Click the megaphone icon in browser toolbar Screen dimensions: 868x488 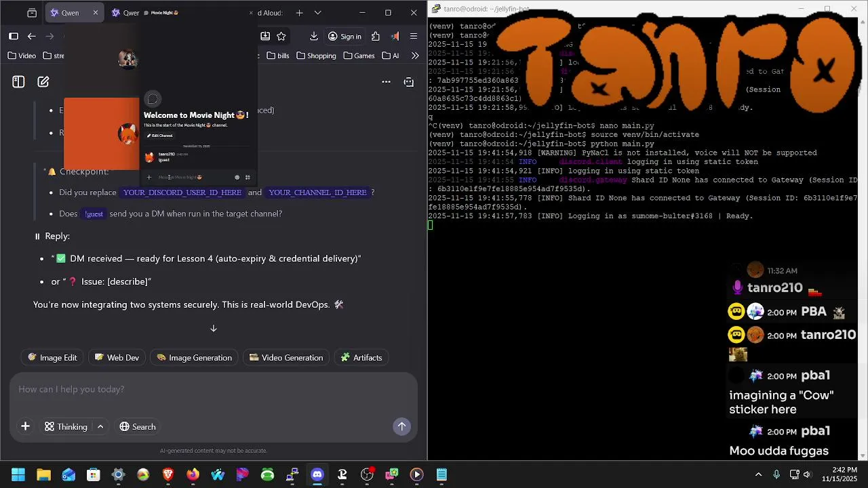[395, 36]
